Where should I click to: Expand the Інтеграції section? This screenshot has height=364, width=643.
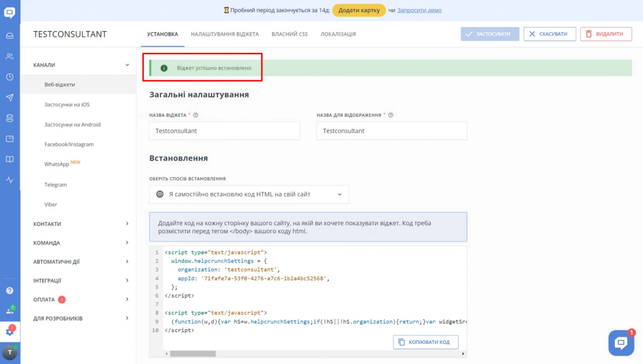[x=127, y=281]
